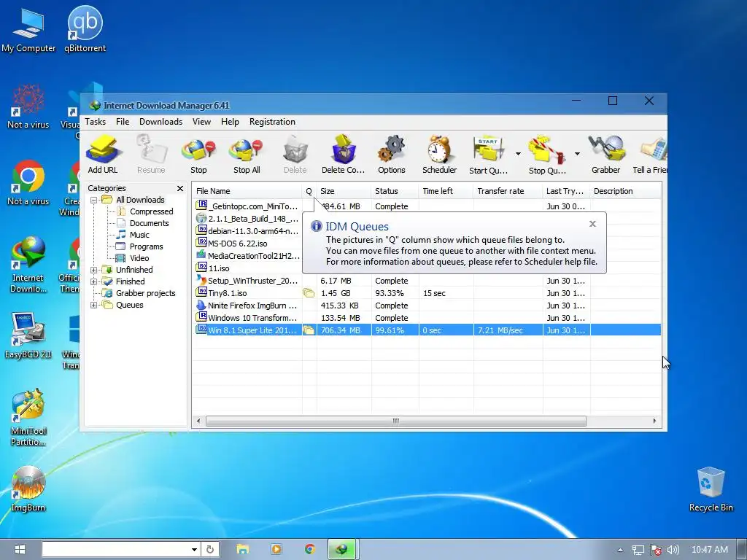Click the Delete Completed toolbar icon
This screenshot has height=560, width=747.
tap(343, 155)
